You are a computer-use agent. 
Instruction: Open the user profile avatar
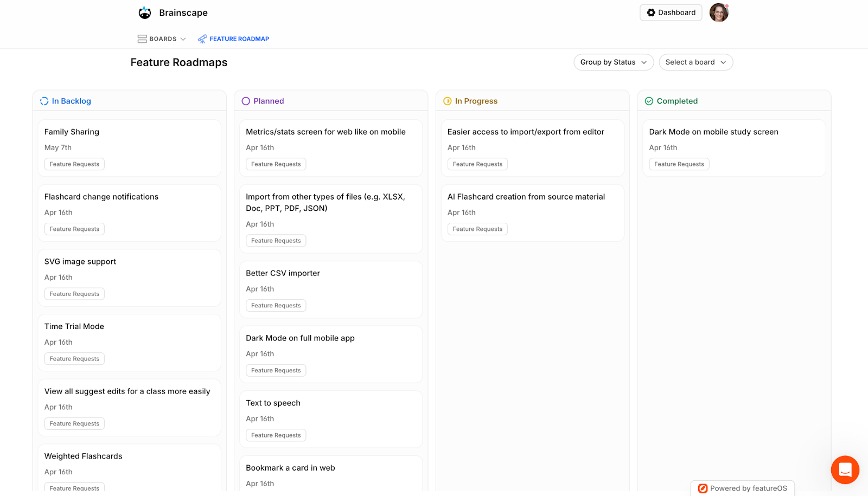(x=719, y=12)
